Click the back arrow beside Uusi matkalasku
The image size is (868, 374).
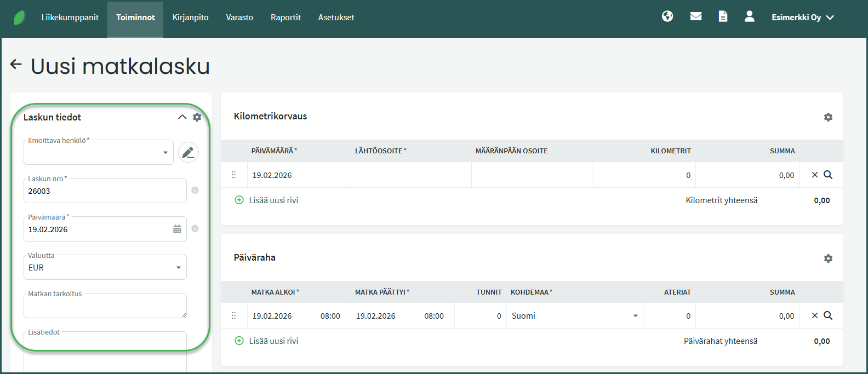16,65
